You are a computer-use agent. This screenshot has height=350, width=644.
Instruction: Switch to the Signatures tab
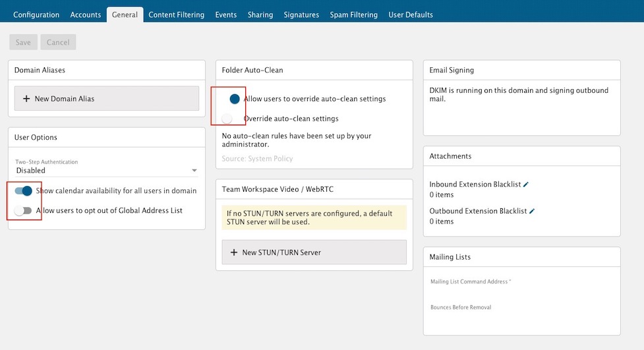pos(301,15)
